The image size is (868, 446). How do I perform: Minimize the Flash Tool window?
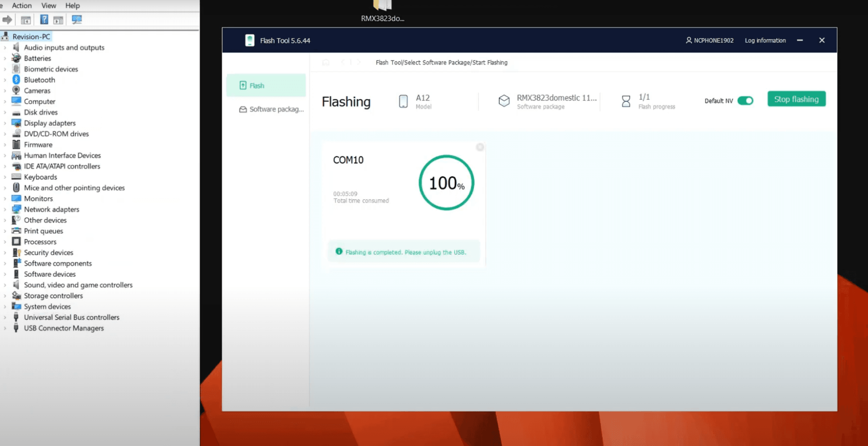point(800,40)
